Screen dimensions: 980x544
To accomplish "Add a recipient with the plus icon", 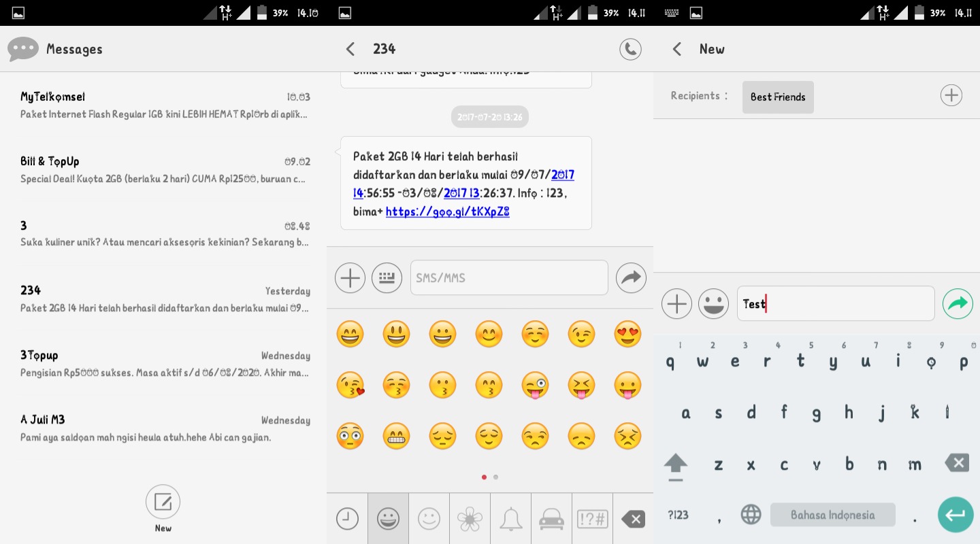I will (951, 95).
